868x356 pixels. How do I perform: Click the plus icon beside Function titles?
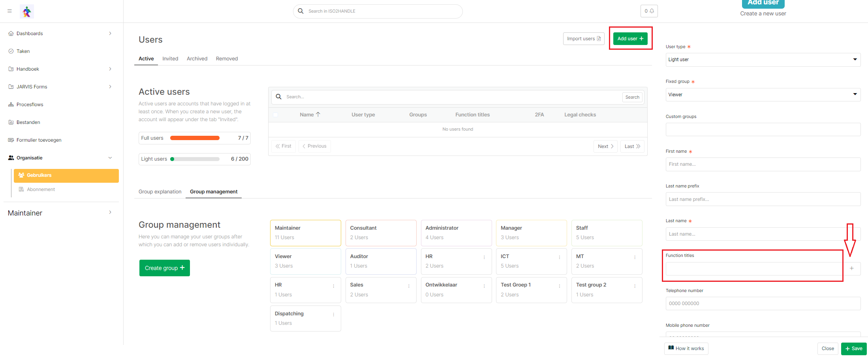point(852,268)
